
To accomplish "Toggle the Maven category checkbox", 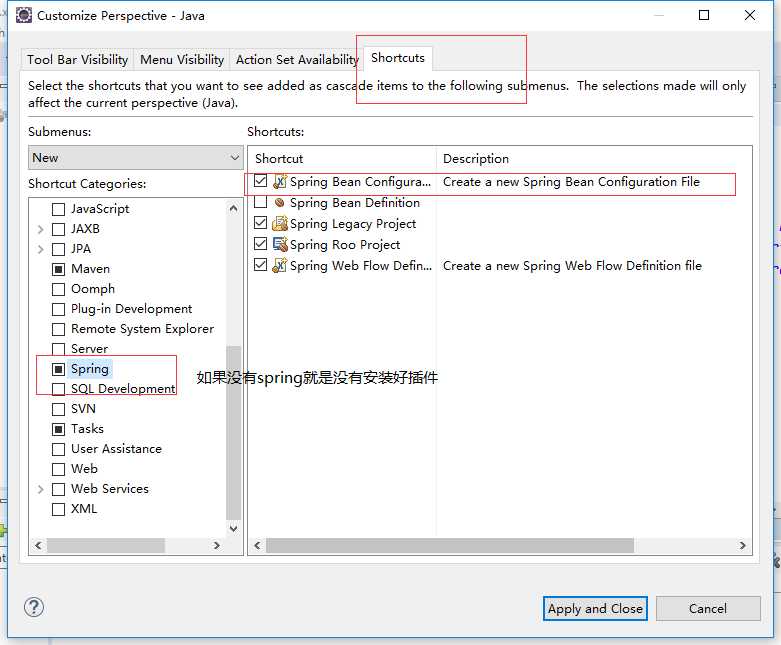I will (x=58, y=269).
